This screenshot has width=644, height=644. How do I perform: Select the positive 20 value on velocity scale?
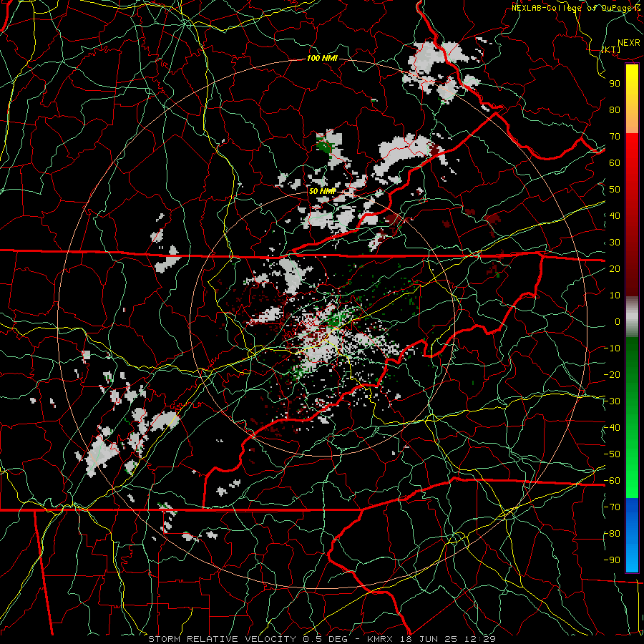tap(615, 268)
